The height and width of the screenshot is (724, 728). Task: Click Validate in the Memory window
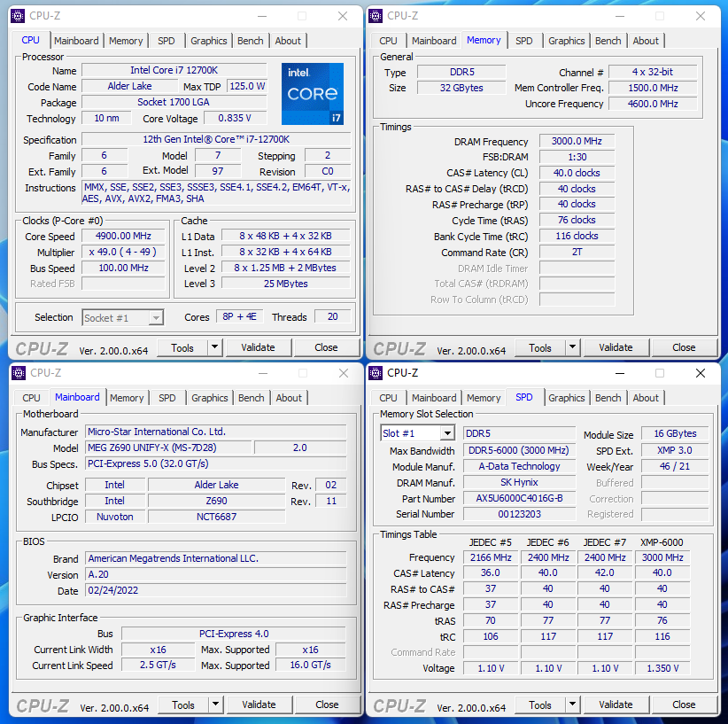point(616,347)
